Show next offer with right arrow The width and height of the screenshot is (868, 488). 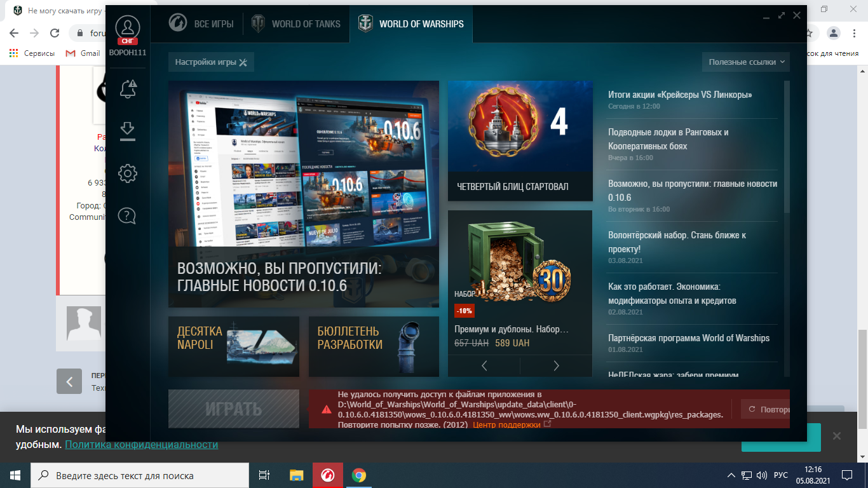(x=556, y=365)
